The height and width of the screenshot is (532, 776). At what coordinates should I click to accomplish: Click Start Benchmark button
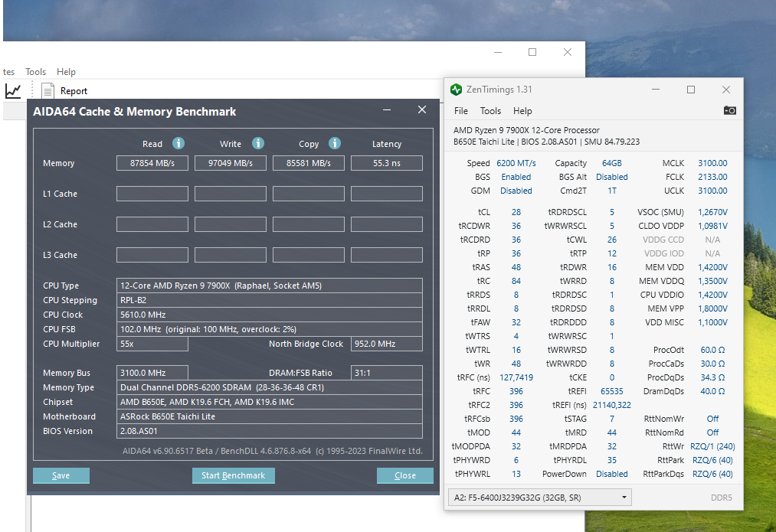click(x=233, y=475)
